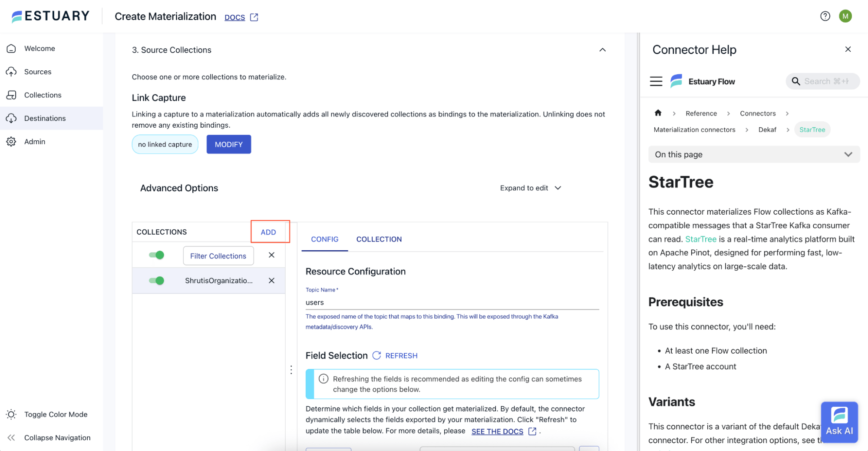Follow the SEE THE DOCS link
Image resolution: width=868 pixels, height=451 pixels.
coord(497,431)
